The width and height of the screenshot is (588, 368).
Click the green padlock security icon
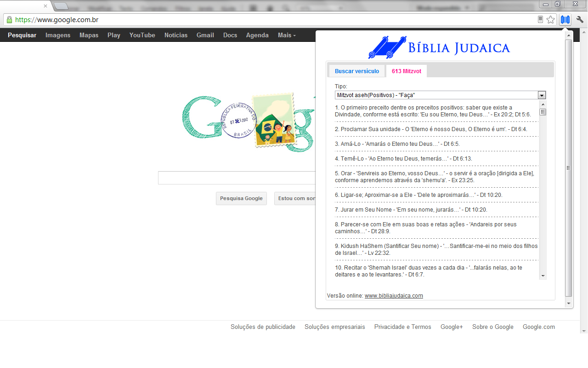pos(9,20)
